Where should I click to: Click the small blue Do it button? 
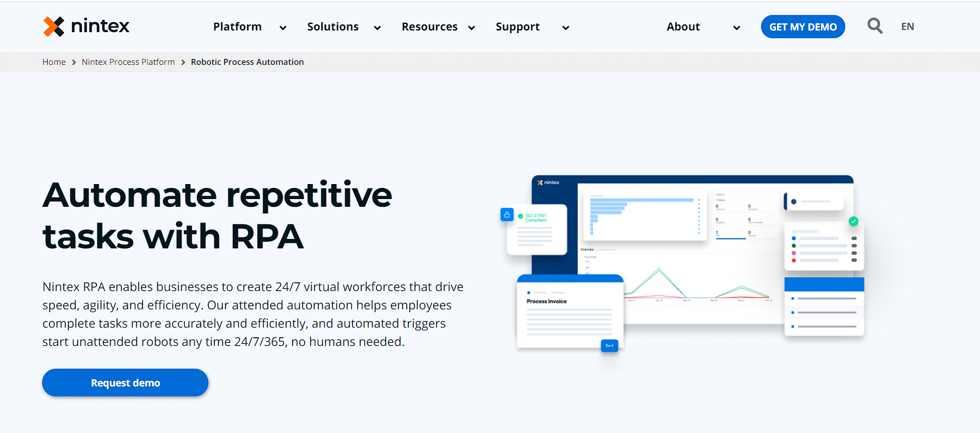[x=609, y=345]
